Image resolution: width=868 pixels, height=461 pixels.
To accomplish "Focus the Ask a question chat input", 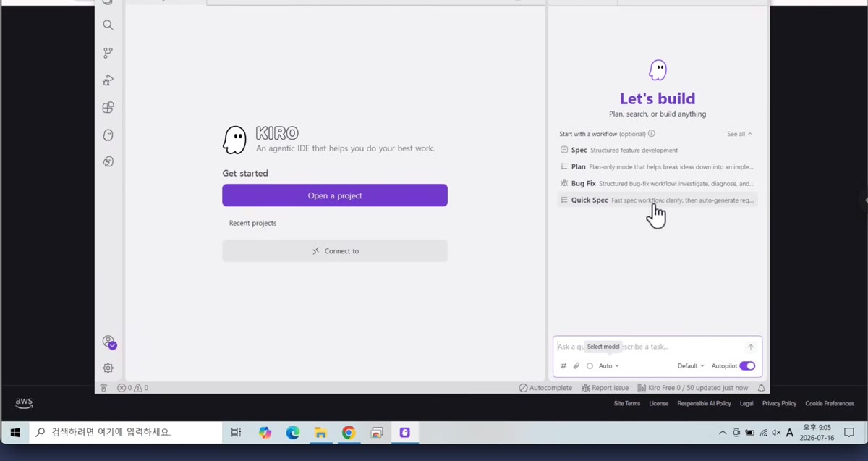I will [650, 347].
